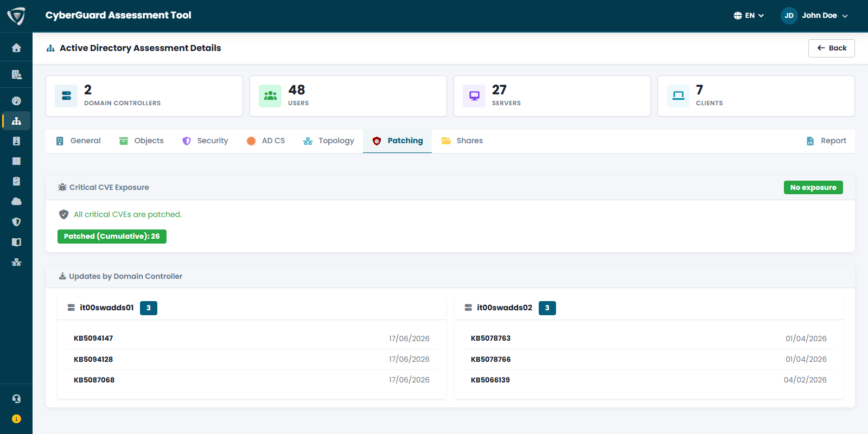This screenshot has width=868, height=434.
Task: Click the CyberGuard shield logo
Action: pyautogui.click(x=16, y=16)
